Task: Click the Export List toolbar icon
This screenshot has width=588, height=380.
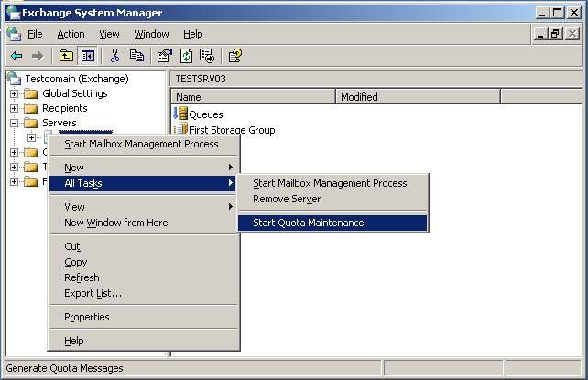Action: pyautogui.click(x=206, y=56)
